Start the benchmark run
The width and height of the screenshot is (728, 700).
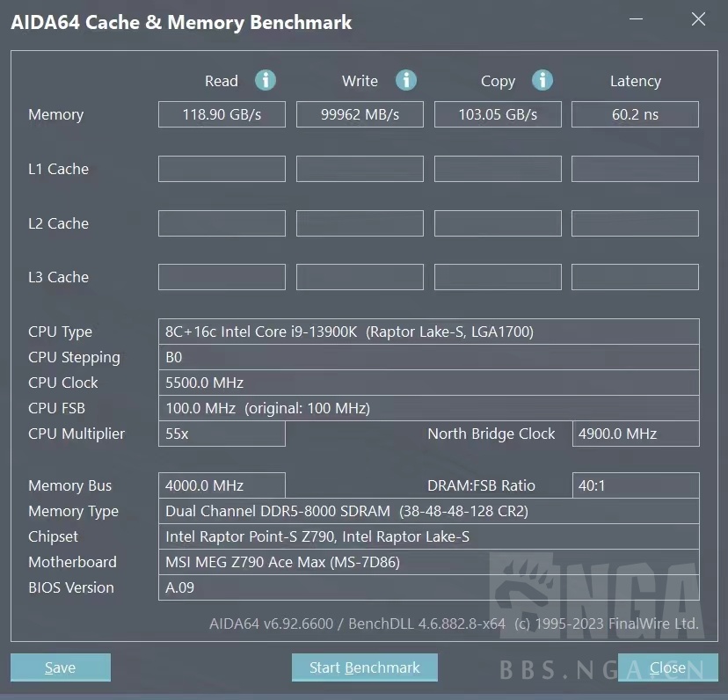tap(364, 667)
